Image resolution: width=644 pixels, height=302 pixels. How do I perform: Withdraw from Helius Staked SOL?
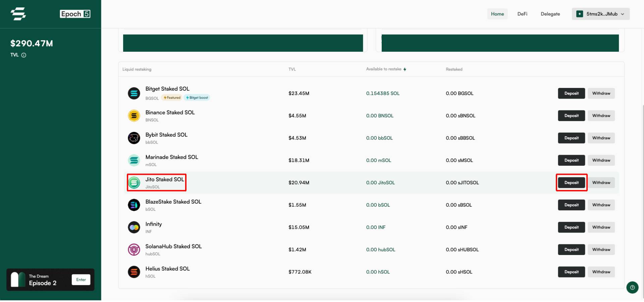click(x=601, y=272)
